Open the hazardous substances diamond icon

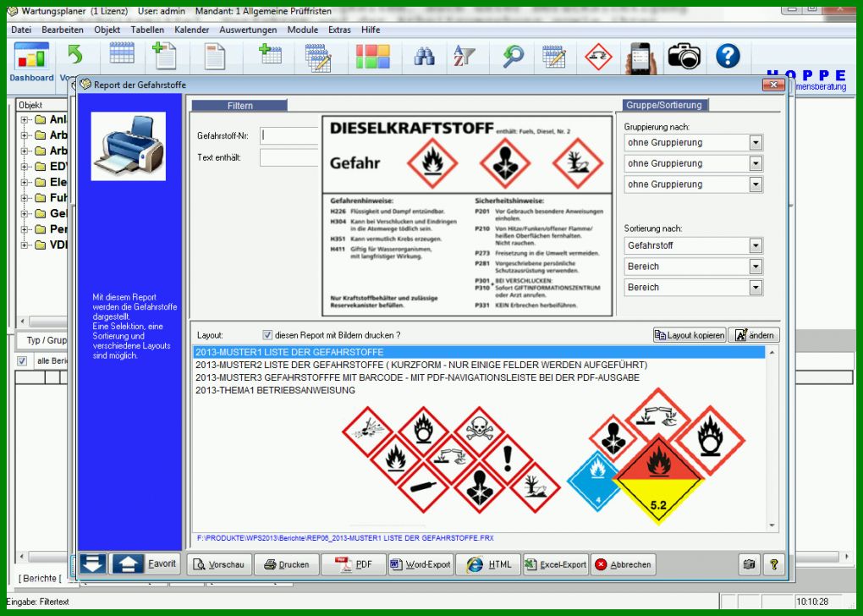[598, 56]
